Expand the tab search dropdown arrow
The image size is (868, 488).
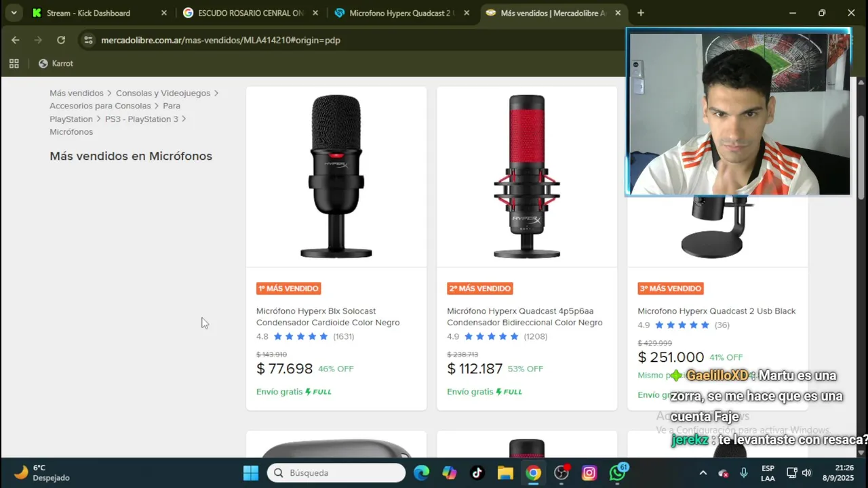[x=14, y=13]
